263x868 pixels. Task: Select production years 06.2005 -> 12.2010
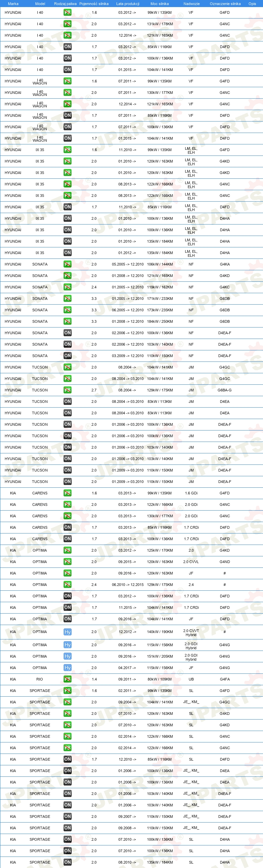(127, 310)
